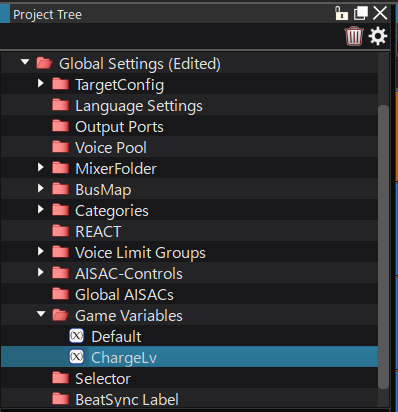Click the Voice Pool folder icon
The height and width of the screenshot is (412, 398).
tap(60, 147)
